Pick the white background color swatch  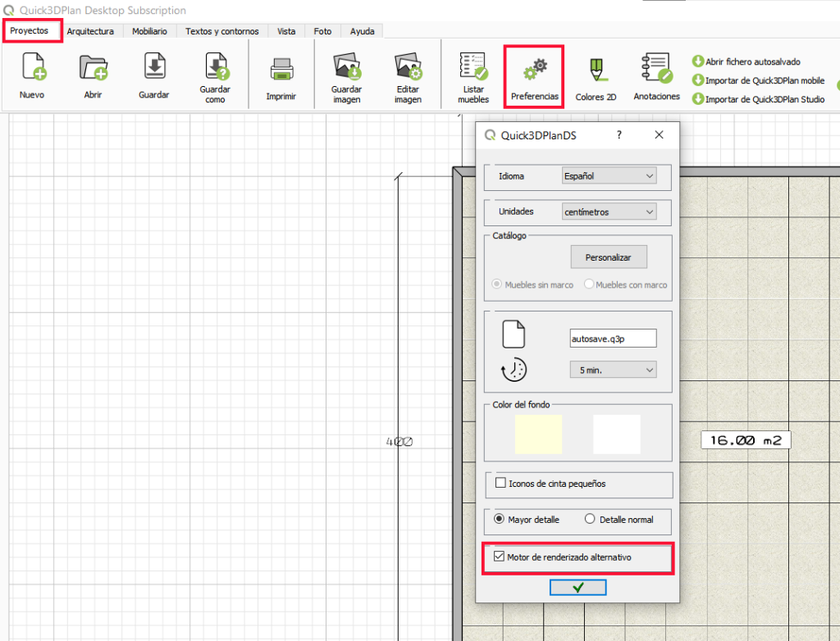pyautogui.click(x=617, y=434)
